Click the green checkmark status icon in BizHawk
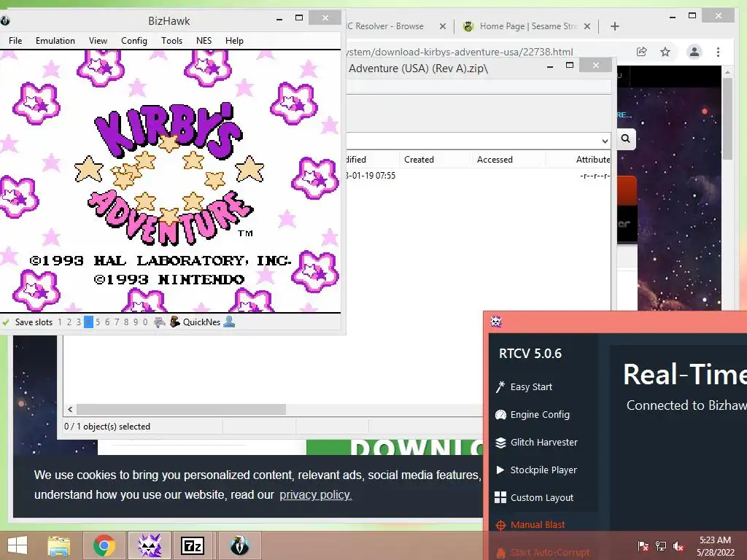The width and height of the screenshot is (747, 560). pyautogui.click(x=6, y=322)
